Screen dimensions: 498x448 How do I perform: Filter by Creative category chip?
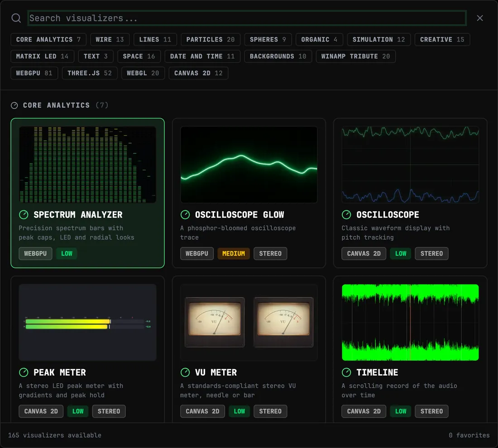442,39
